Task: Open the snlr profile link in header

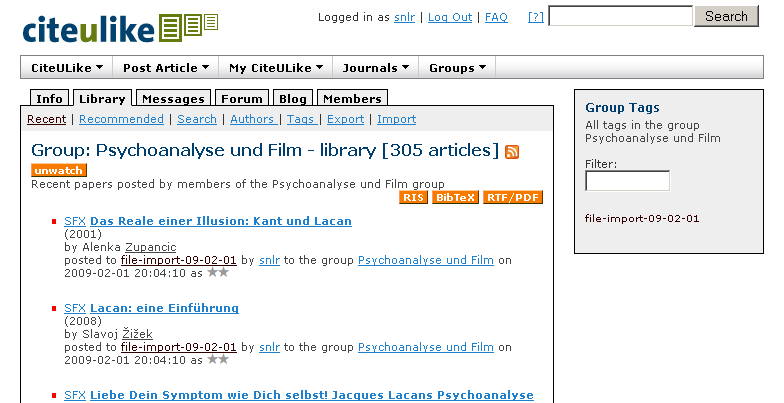Action: 404,18
